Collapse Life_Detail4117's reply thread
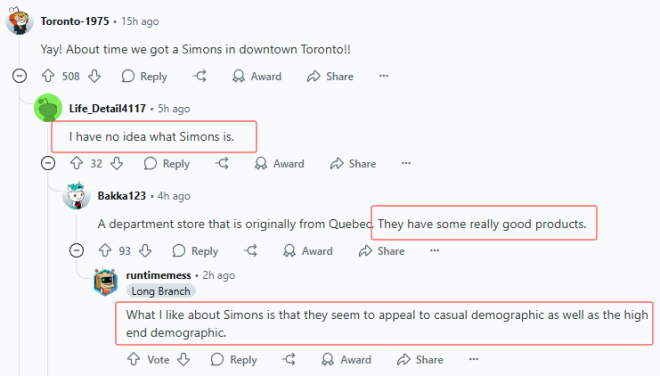 click(x=48, y=163)
